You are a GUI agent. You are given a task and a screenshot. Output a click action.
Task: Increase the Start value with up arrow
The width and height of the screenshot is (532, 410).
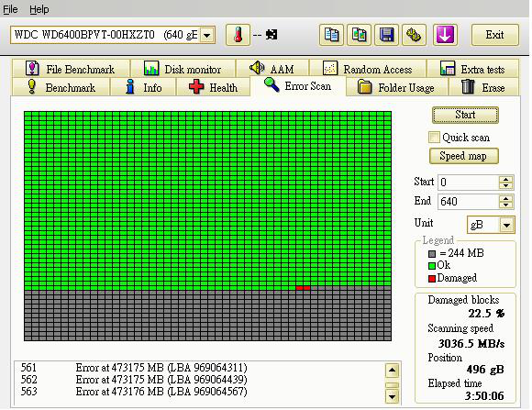(506, 179)
